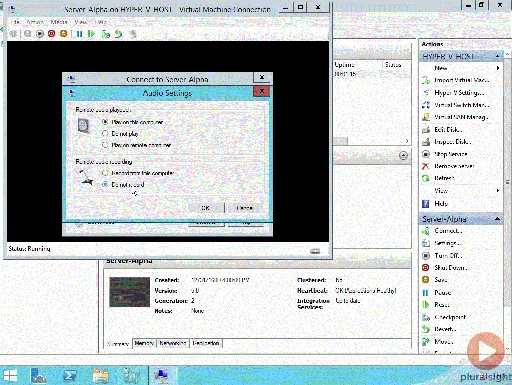Click orange Save icon in VM Connection toolbar
Image resolution: width=512 pixels, height=385 pixels.
pos(63,34)
